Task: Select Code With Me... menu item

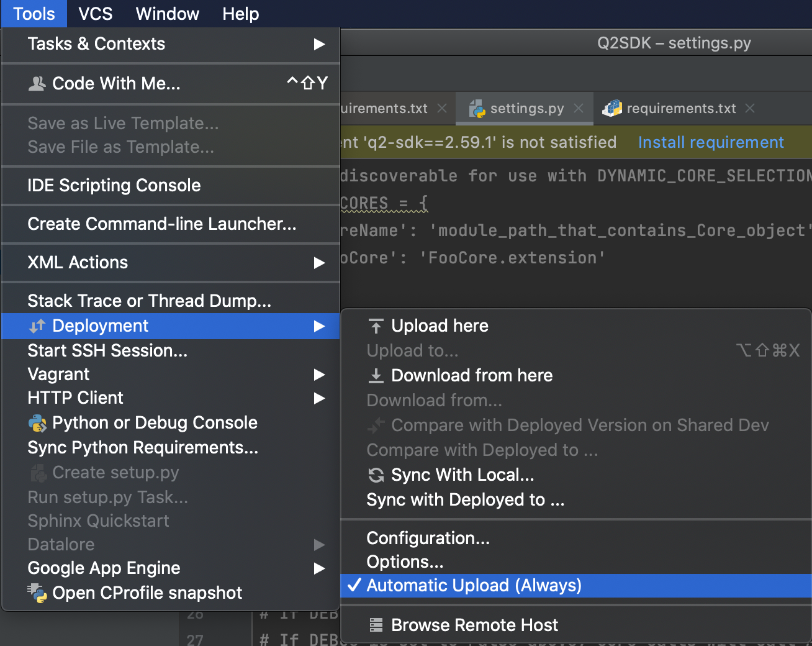Action: click(x=171, y=83)
